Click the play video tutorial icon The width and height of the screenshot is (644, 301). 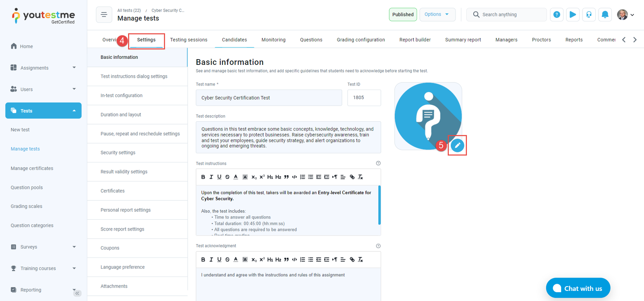click(572, 15)
